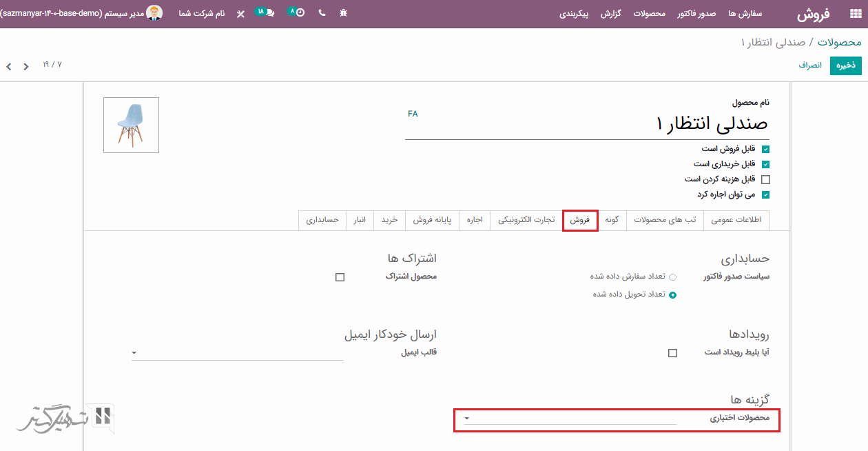Uncheck the 'قابل فروش است' checkbox
This screenshot has width=868, height=451.
click(765, 149)
